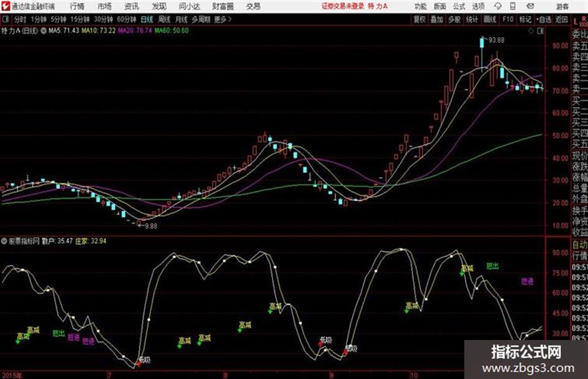Viewport: 588px width, 379px height.
Task: Click the Tongdaxin red logo icon
Action: (x=6, y=6)
